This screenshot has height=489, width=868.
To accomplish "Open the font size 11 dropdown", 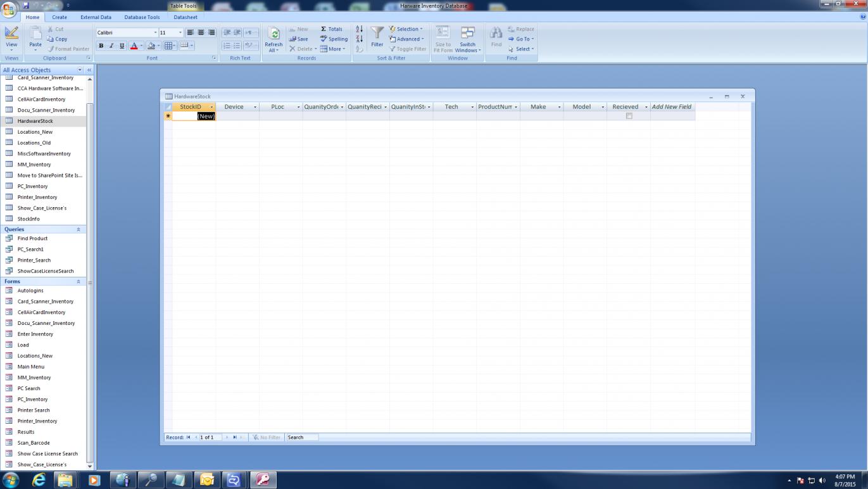I will [180, 33].
